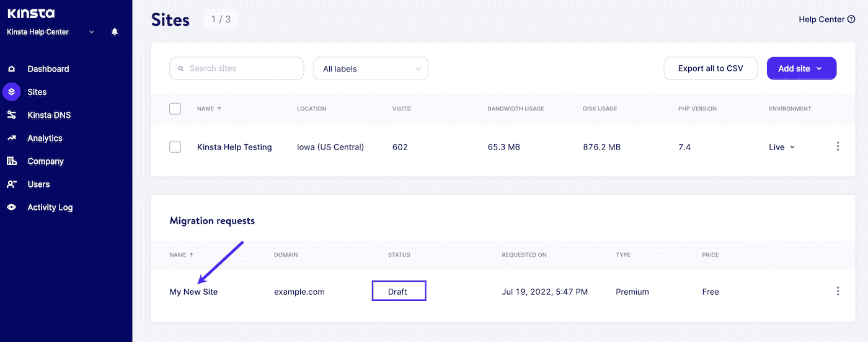This screenshot has height=342, width=868.
Task: Open kebab menu for My New Site
Action: pos(838,291)
